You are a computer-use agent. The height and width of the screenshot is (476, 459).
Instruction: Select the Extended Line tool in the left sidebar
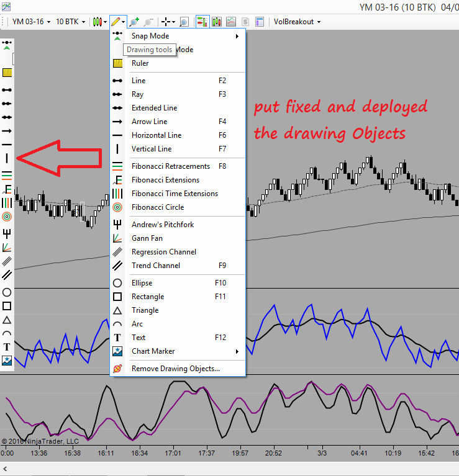click(x=7, y=117)
